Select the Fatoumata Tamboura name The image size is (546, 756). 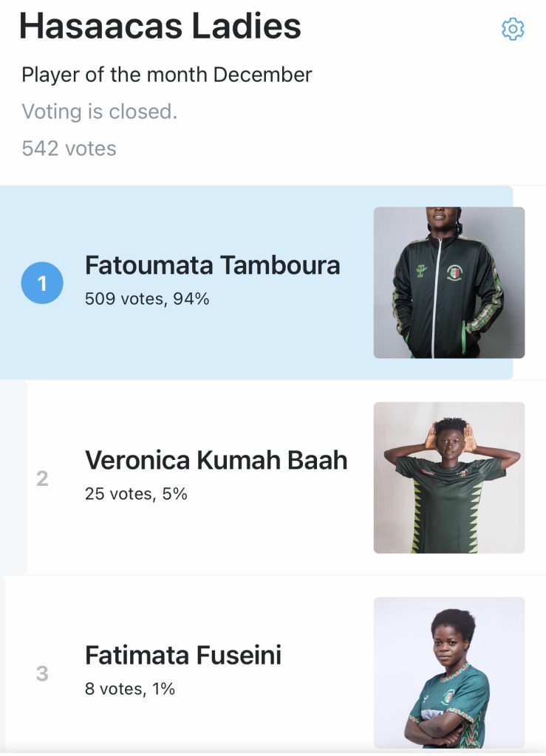[x=213, y=265]
